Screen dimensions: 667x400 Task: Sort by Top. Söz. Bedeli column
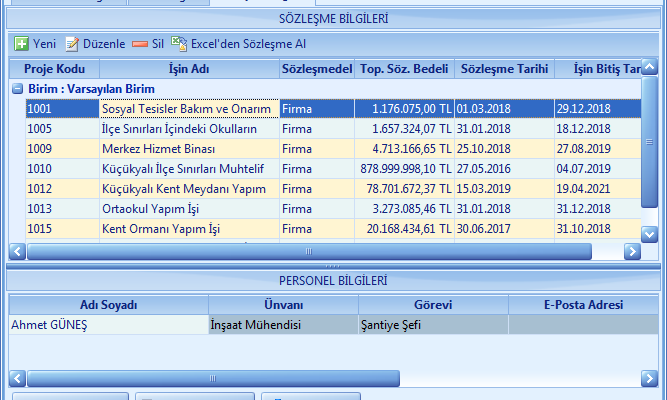[404, 69]
